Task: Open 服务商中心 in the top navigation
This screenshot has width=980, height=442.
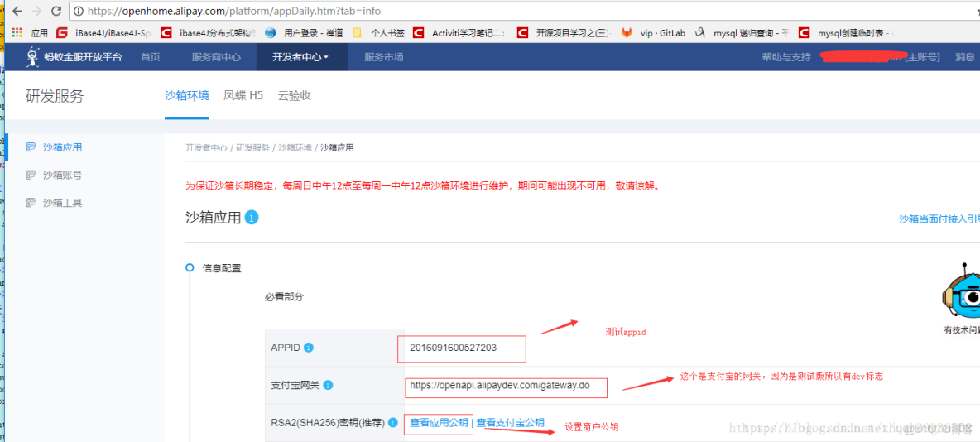Action: click(x=216, y=57)
